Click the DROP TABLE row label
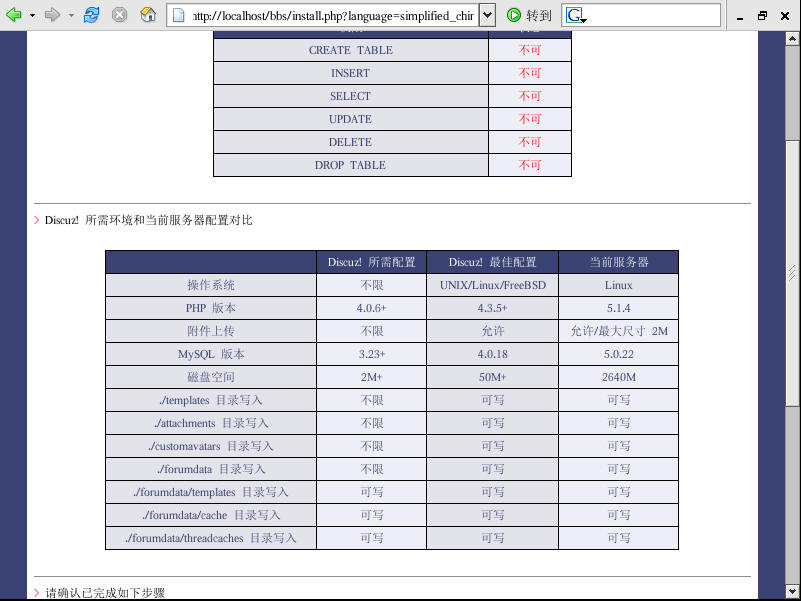The width and height of the screenshot is (801, 601). [350, 165]
